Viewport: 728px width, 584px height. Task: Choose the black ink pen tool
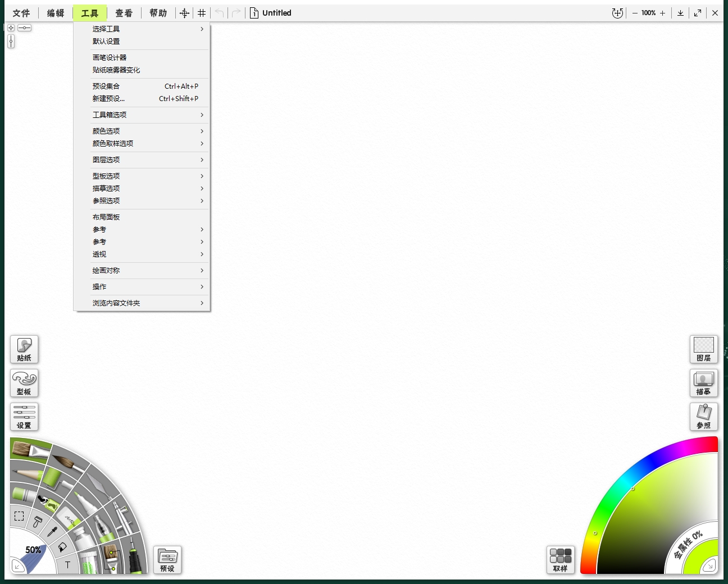click(x=135, y=556)
